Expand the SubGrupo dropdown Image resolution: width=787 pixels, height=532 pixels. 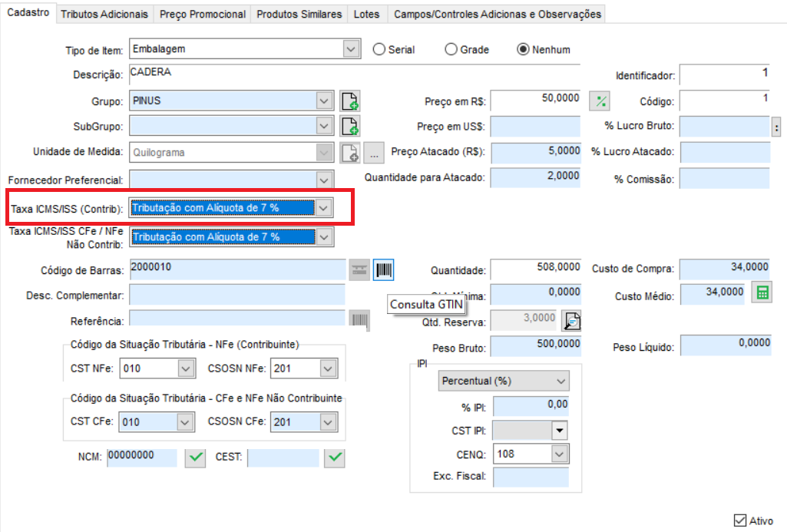coord(324,126)
